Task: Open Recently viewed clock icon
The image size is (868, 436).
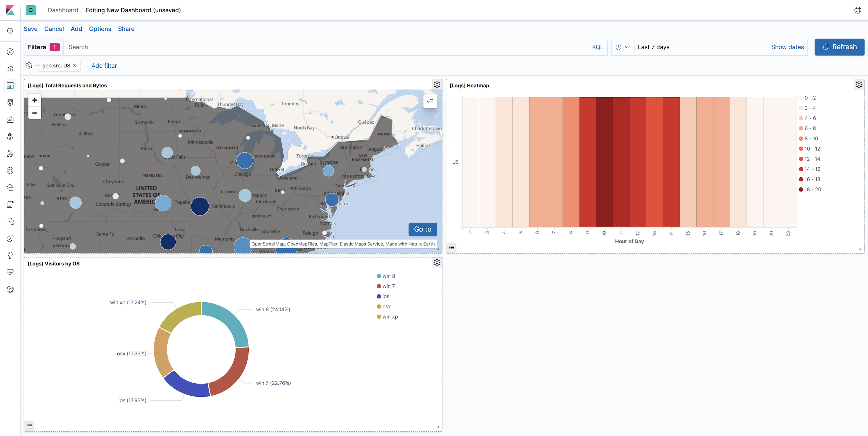Action: point(10,31)
